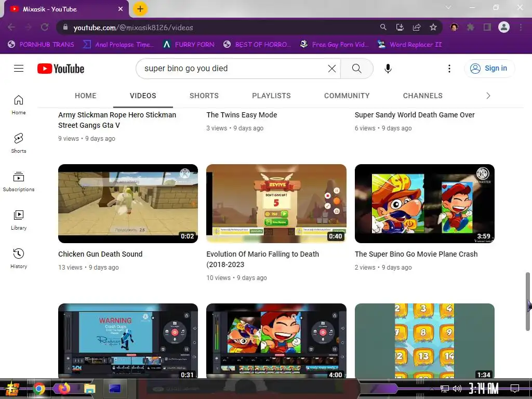Click the volume speaker tray icon
The image size is (532, 399).
pos(457,389)
